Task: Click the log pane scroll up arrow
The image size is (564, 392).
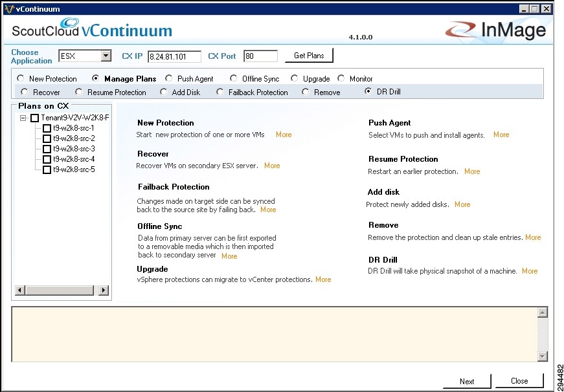Action: tap(542, 312)
